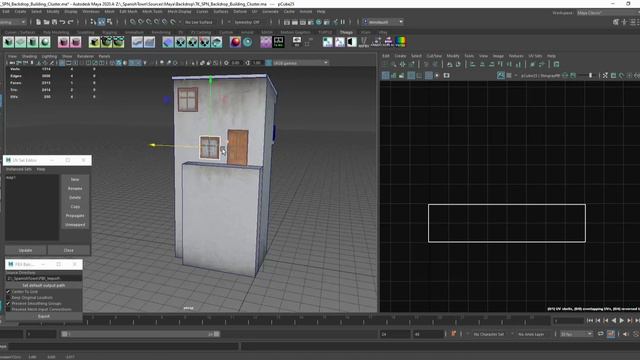Click the time range slider bar
The width and height of the screenshot is (640, 360).
click(140, 334)
